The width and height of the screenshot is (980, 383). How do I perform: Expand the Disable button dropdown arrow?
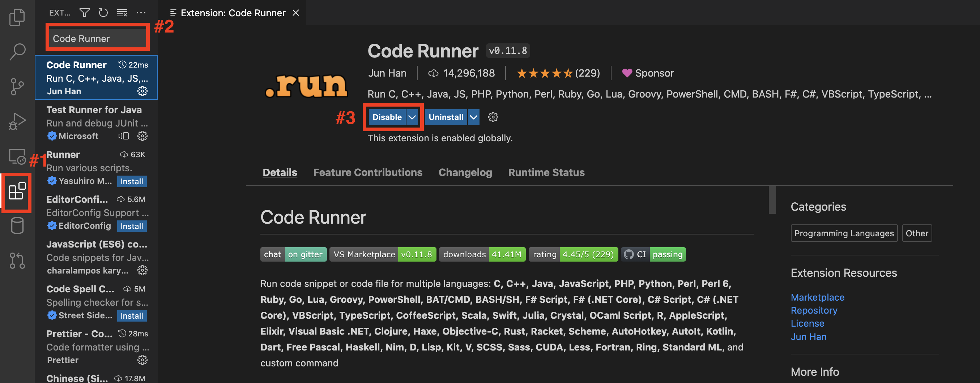(x=412, y=117)
